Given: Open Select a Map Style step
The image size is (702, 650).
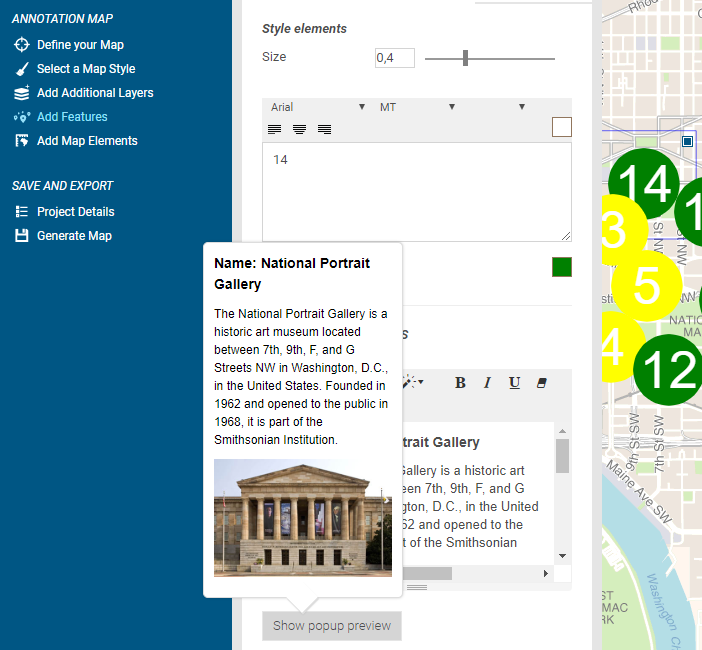Looking at the screenshot, I should (86, 69).
